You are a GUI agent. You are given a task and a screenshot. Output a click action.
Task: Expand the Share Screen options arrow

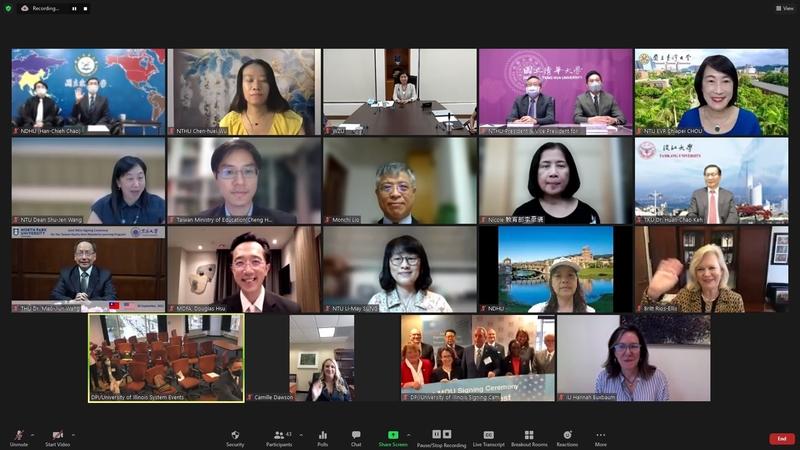point(409,434)
